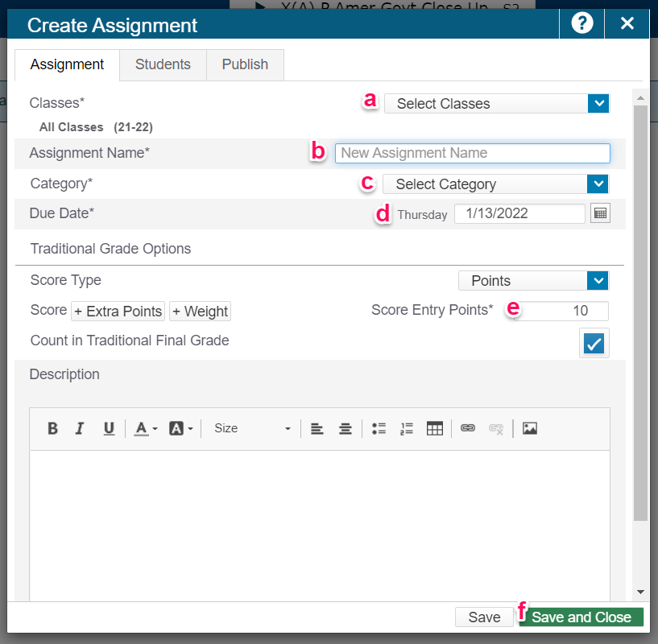The height and width of the screenshot is (644, 658).
Task: Insert a hyperlink using the link icon
Action: [468, 428]
